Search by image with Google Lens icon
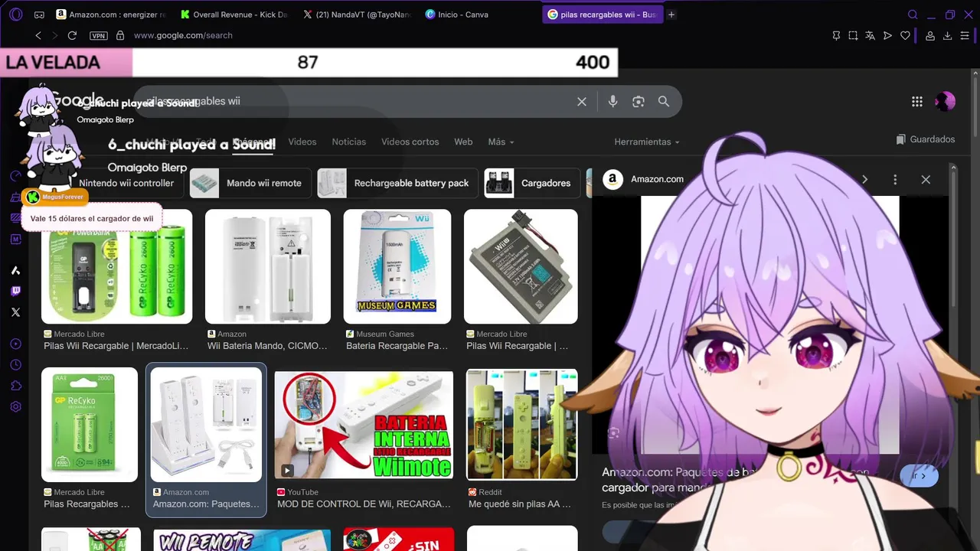980x551 pixels. click(639, 101)
